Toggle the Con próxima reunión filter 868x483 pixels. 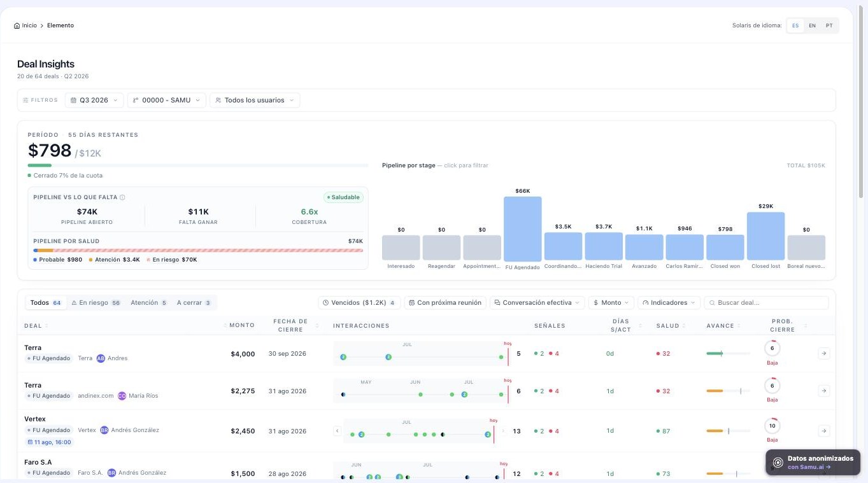click(445, 303)
